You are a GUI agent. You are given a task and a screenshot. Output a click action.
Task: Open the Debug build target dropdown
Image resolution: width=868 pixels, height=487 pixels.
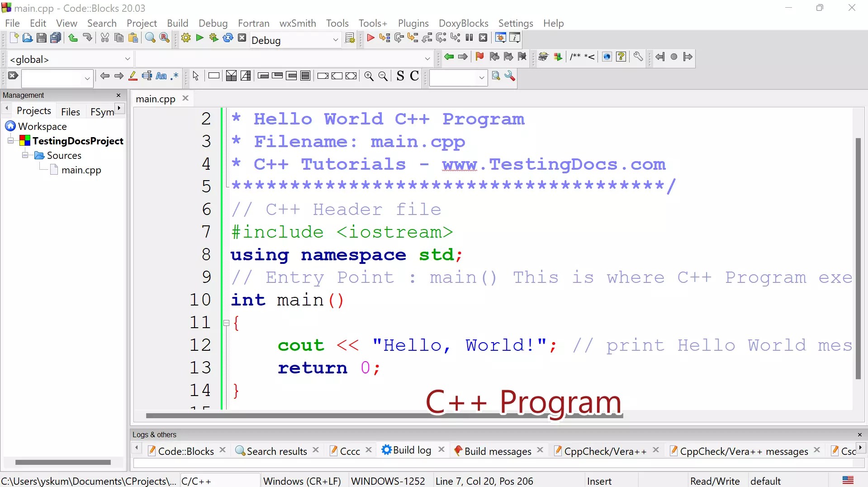[336, 40]
